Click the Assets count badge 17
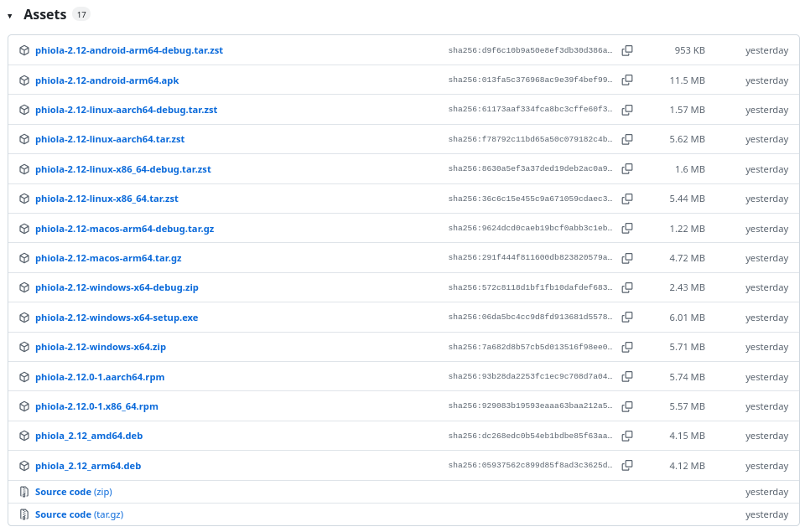This screenshot has height=532, width=805. click(x=81, y=14)
